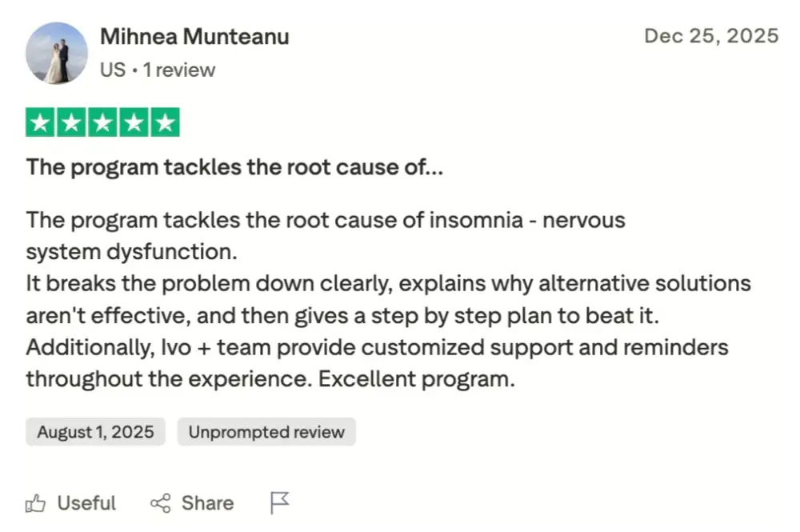Click the review's first line mentioning insomnia
800x532 pixels.
click(x=325, y=219)
